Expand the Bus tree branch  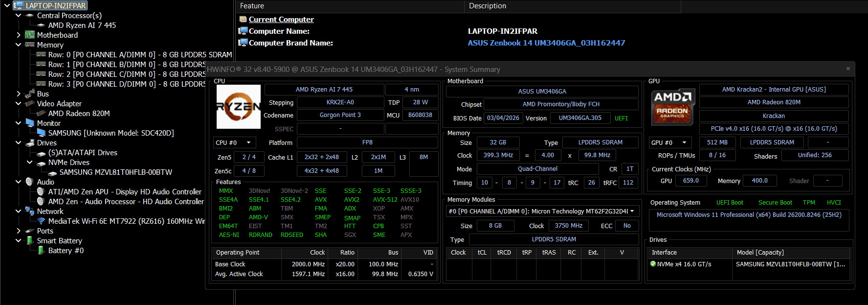point(19,94)
